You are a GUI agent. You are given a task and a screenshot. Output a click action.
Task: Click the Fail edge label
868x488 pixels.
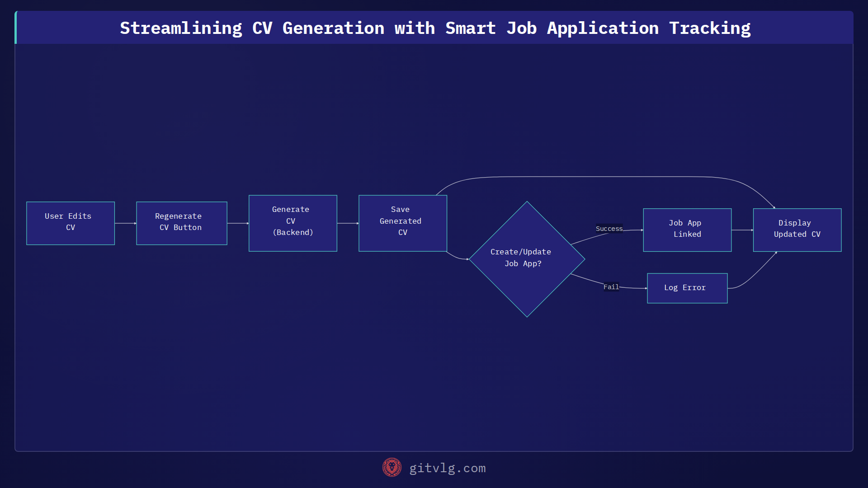pos(611,287)
